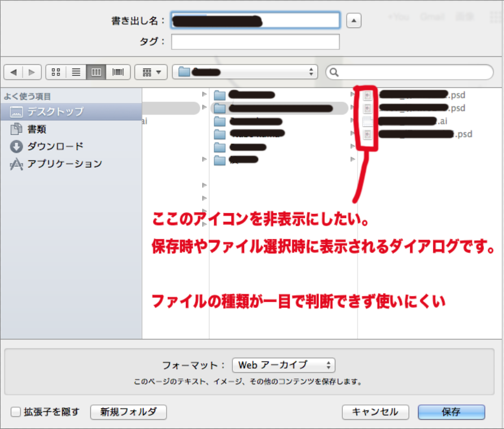This screenshot has width=504, height=429.
Task: Click the 書き出し名 filename field
Action: click(x=255, y=20)
